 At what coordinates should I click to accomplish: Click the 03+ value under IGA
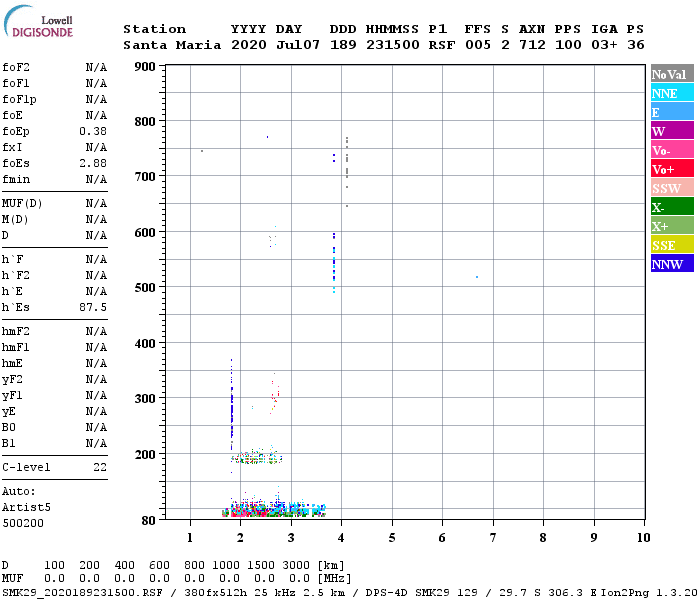coord(604,45)
